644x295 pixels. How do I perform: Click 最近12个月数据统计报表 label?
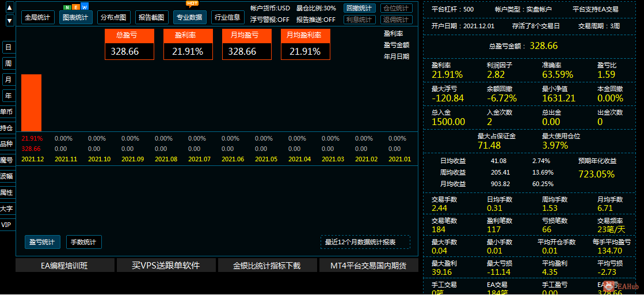click(x=365, y=242)
